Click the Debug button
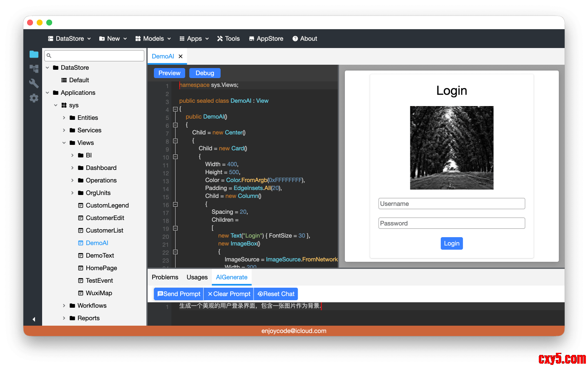This screenshot has height=367, width=588. [205, 73]
